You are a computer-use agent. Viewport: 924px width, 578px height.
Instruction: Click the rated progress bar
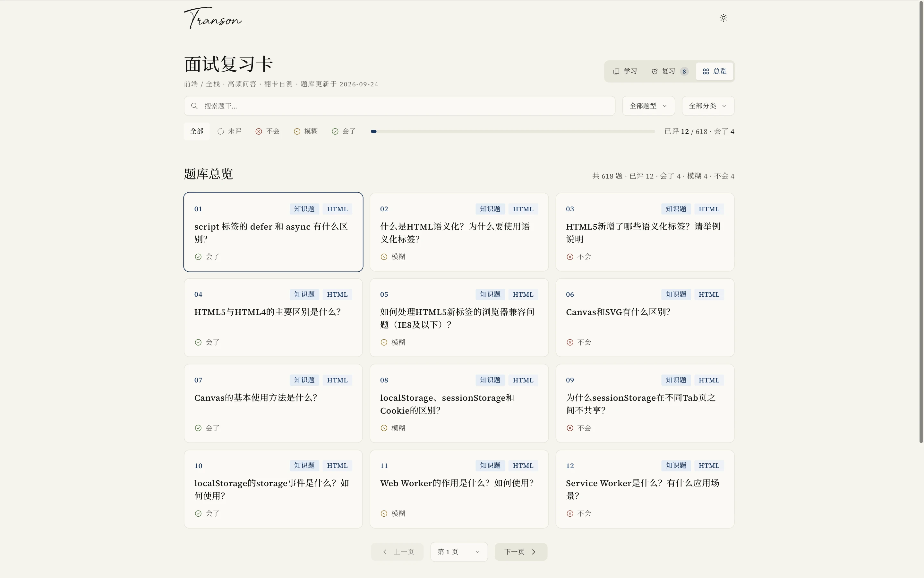[513, 132]
